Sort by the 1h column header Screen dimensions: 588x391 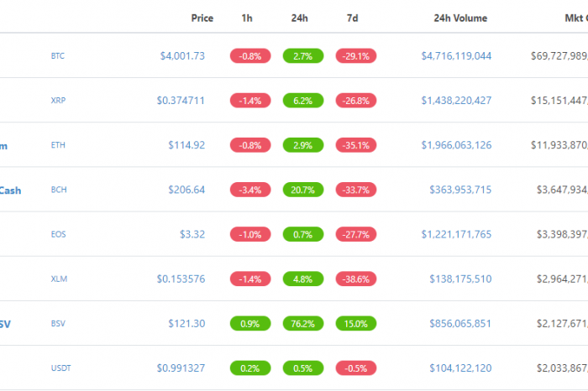[247, 18]
